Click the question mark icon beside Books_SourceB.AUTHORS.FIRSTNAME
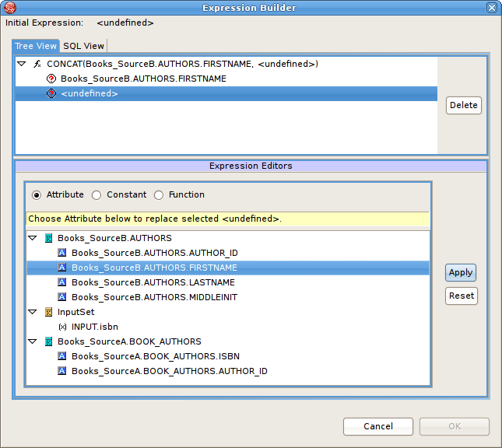502x448 pixels. click(x=51, y=79)
